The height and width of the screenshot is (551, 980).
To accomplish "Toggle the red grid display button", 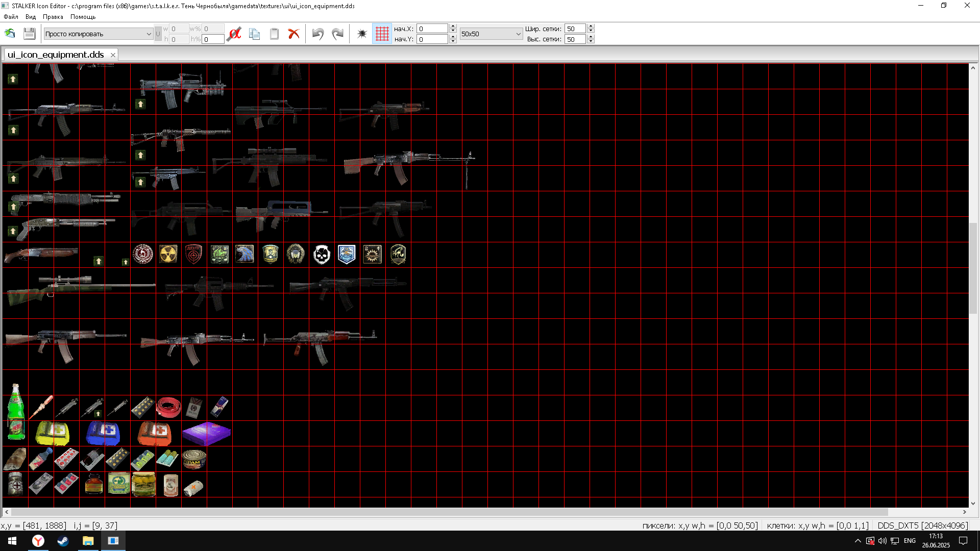I will point(382,34).
